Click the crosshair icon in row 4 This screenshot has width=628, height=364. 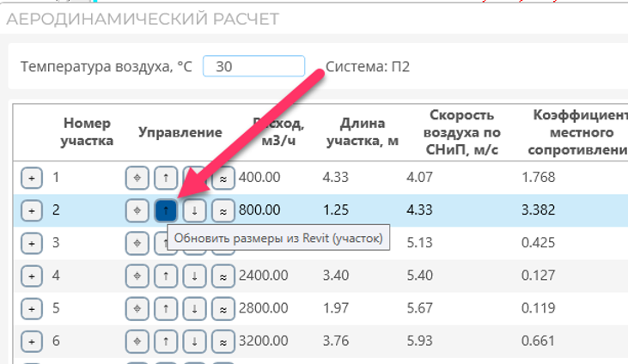[x=137, y=276]
